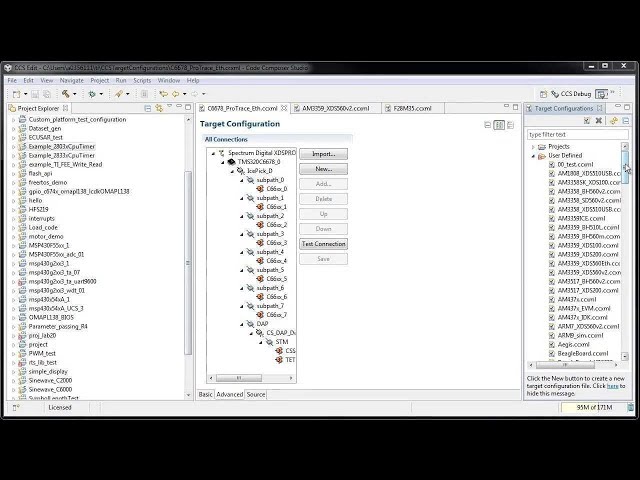Viewport: 640px width, 480px height.
Task: Open the New icon dropdown arrow
Action: coord(25,94)
